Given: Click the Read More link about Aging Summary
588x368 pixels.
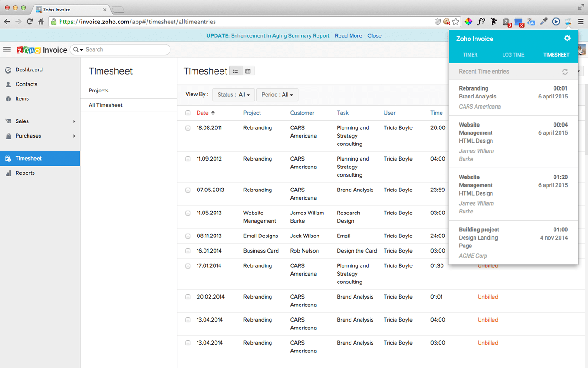Looking at the screenshot, I should pyautogui.click(x=348, y=35).
